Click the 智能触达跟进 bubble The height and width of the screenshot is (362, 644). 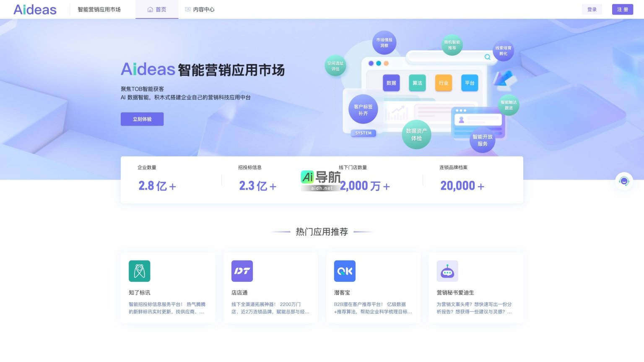pos(508,104)
